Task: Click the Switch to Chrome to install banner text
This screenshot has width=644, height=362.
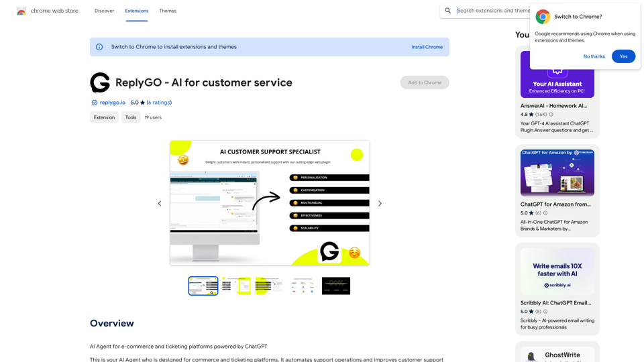Action: (x=174, y=47)
